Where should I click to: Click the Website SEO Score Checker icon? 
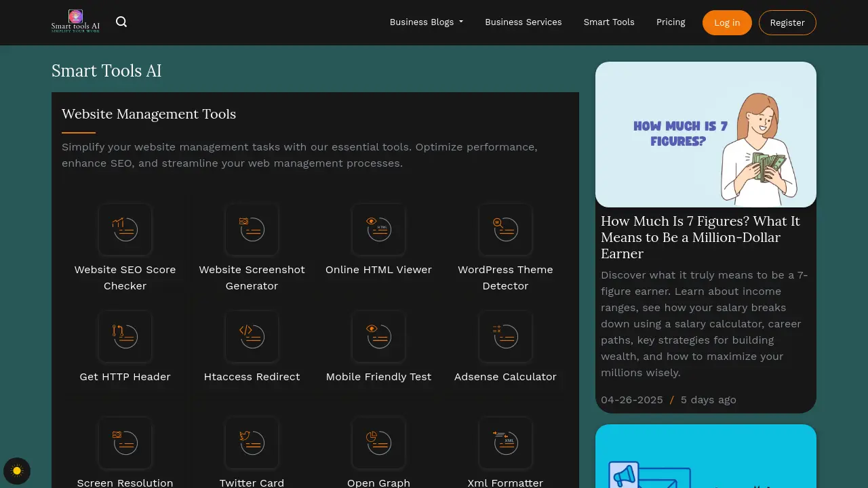click(x=125, y=230)
